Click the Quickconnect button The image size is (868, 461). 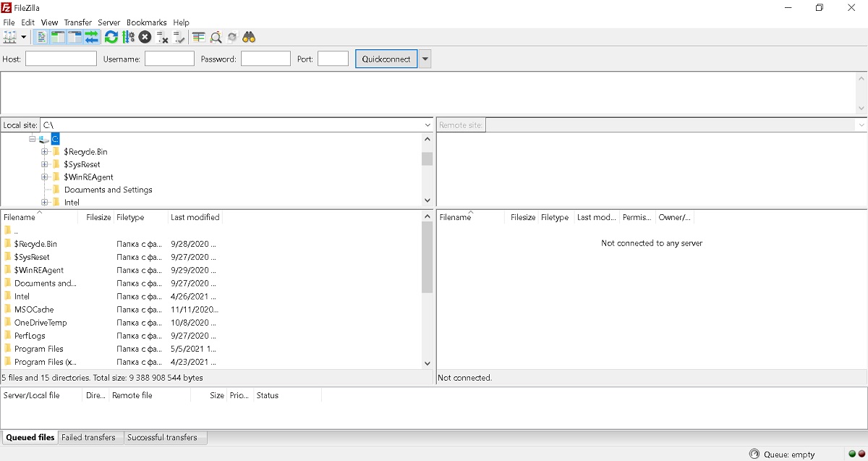pyautogui.click(x=386, y=59)
